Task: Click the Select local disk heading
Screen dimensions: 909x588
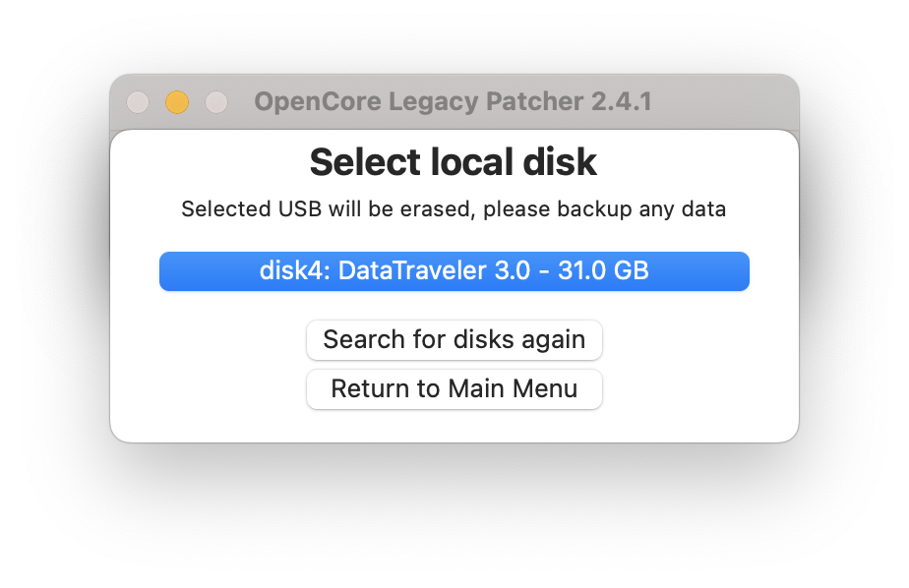Action: tap(453, 161)
